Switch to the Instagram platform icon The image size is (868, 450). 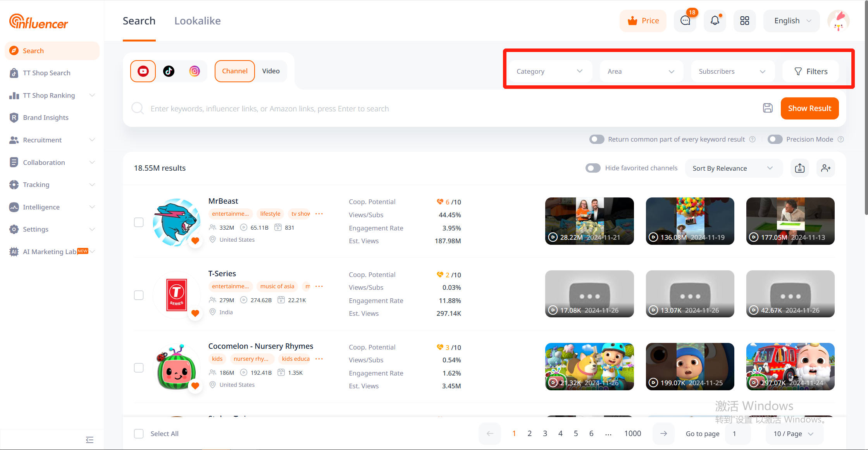[195, 71]
